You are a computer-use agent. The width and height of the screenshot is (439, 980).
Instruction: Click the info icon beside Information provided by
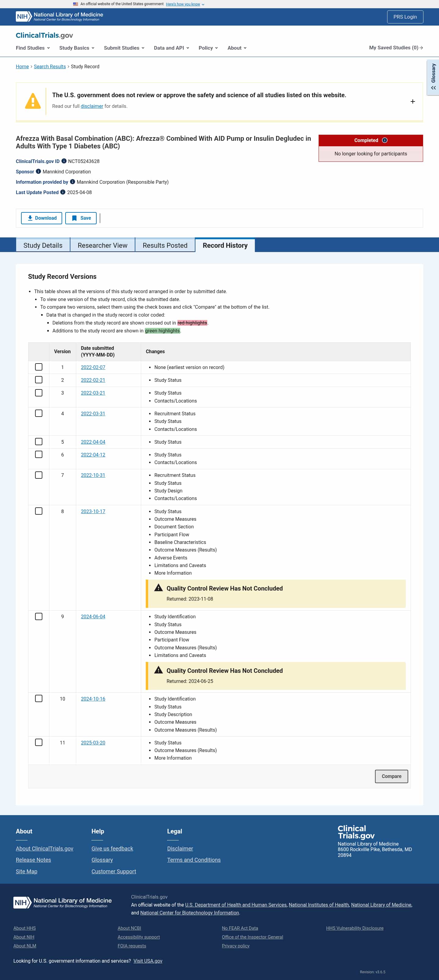coord(72,182)
